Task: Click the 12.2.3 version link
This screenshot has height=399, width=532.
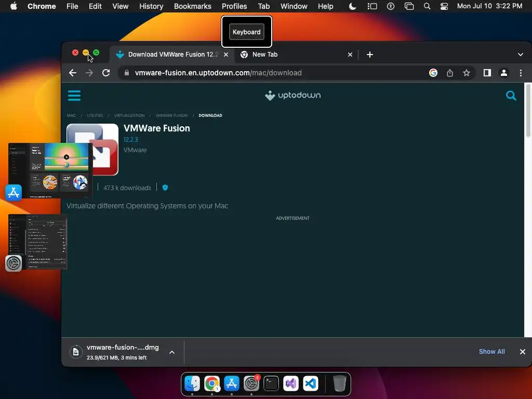Action: tap(130, 139)
